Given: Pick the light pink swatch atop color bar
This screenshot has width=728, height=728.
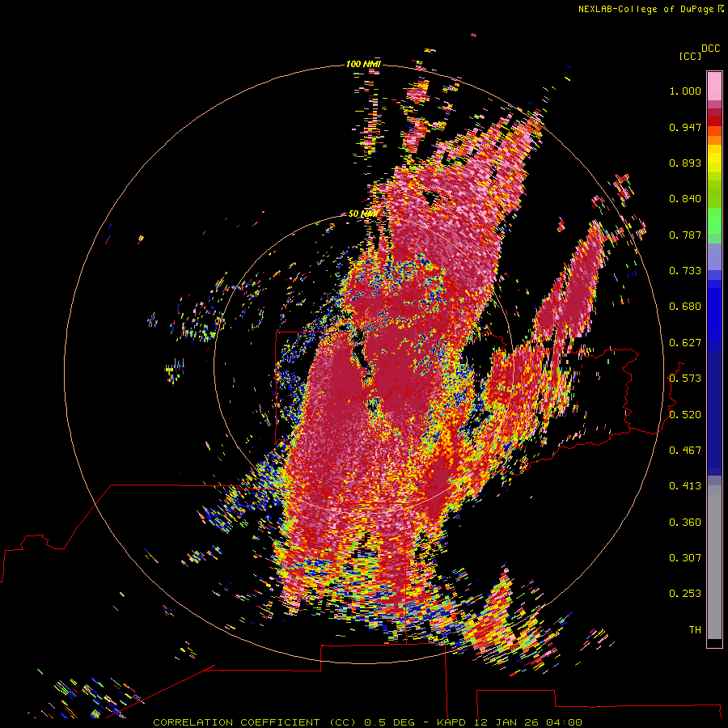Looking at the screenshot, I should tap(714, 86).
